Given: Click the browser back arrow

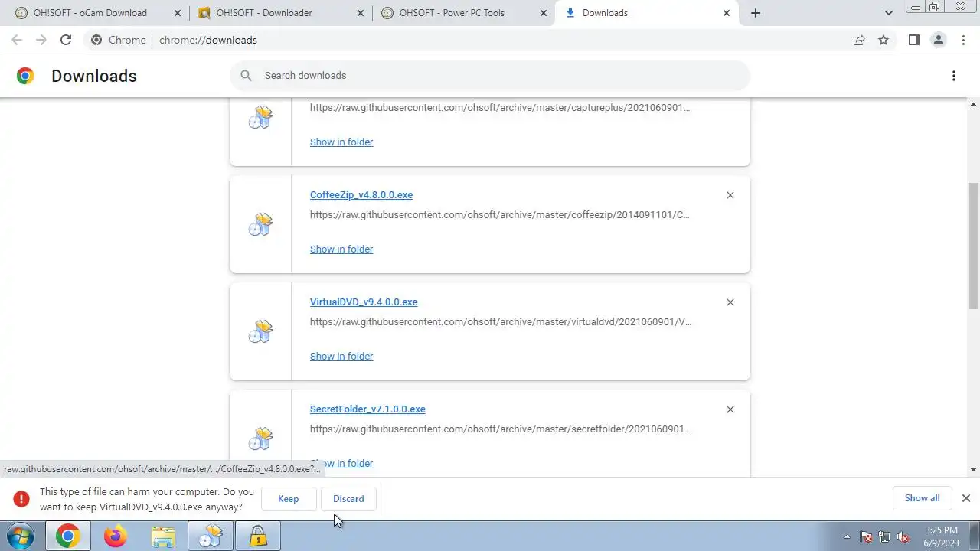Looking at the screenshot, I should 17,40.
